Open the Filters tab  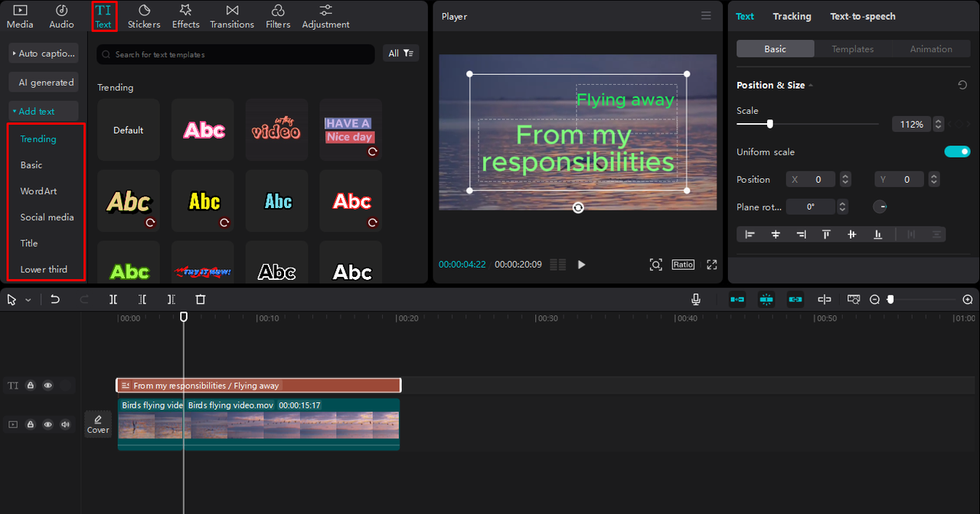click(x=278, y=16)
